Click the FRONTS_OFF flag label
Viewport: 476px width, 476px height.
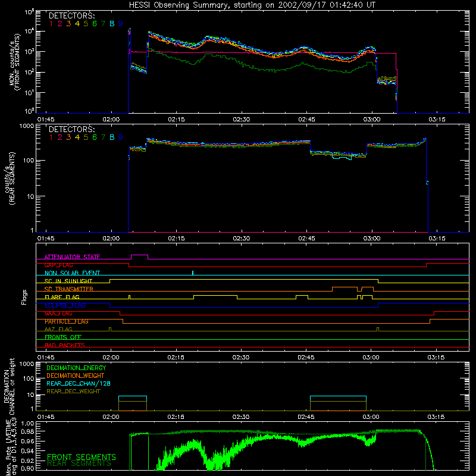[x=63, y=337]
